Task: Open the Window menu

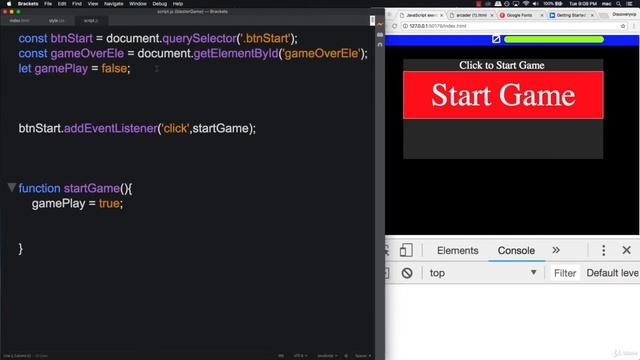Action: pos(138,4)
